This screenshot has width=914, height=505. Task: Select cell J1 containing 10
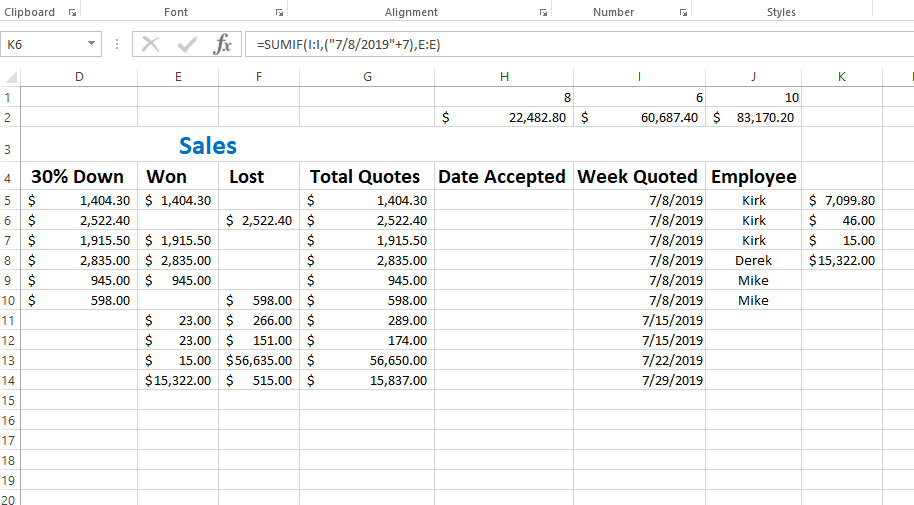(x=754, y=97)
